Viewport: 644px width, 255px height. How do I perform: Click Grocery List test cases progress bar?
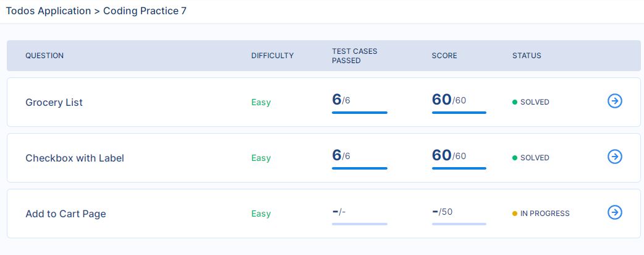click(359, 112)
